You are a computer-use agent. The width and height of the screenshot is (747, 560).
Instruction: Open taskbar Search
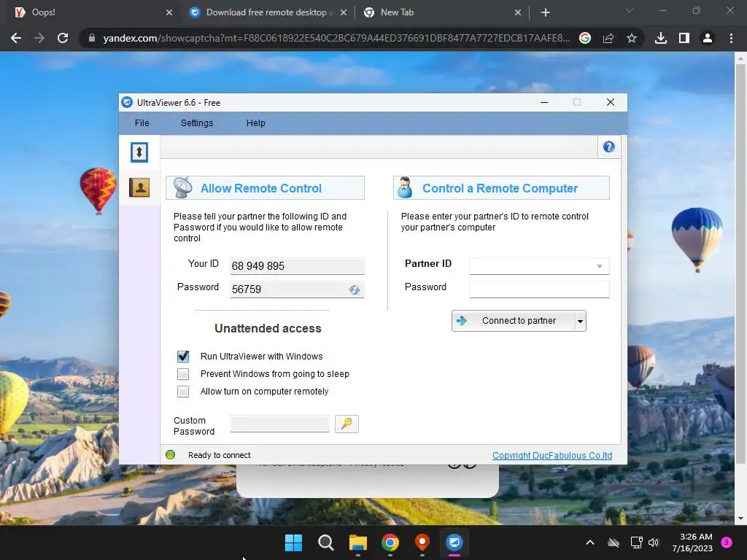pyautogui.click(x=326, y=542)
